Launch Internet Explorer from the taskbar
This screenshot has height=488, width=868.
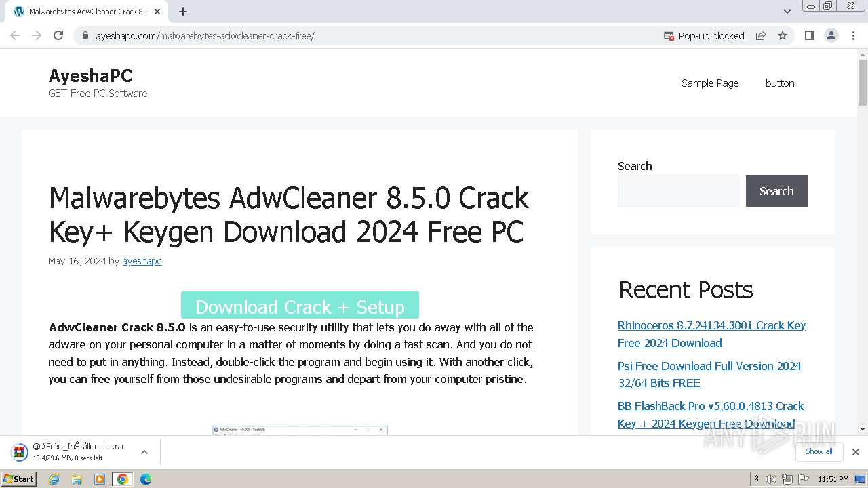(x=54, y=479)
